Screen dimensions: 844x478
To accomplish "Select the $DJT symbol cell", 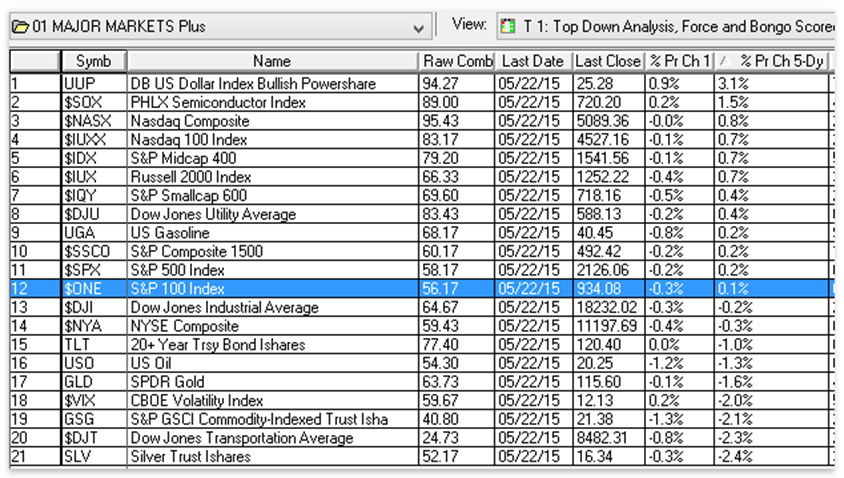I will click(x=94, y=438).
